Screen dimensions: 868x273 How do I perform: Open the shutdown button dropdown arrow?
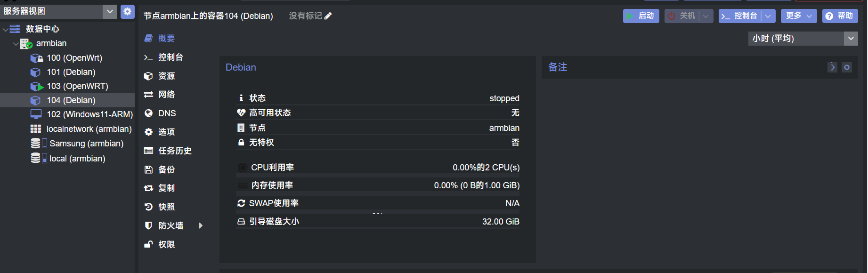point(706,16)
